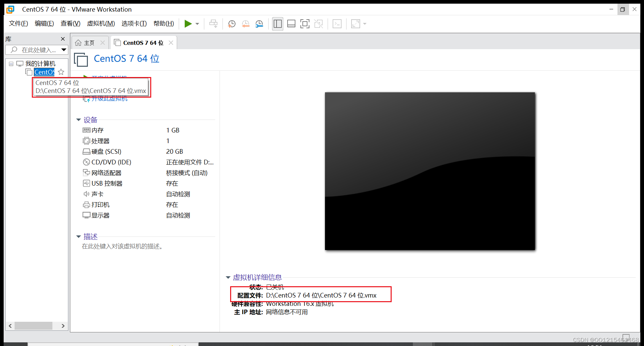
Task: Open stretch display dropdown arrow
Action: pyautogui.click(x=365, y=24)
